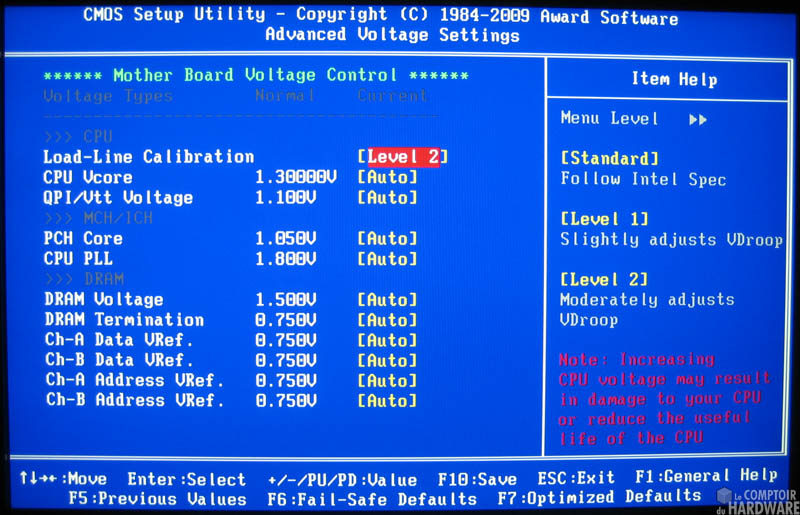Select the Ch-B Data VRef. Auto value
The height and width of the screenshot is (515, 800).
pos(387,361)
